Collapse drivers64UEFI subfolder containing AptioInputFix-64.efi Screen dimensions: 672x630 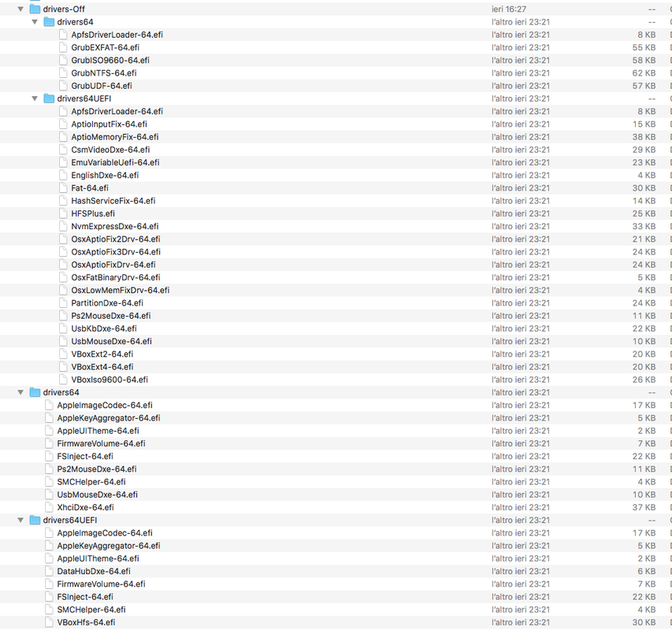35,98
